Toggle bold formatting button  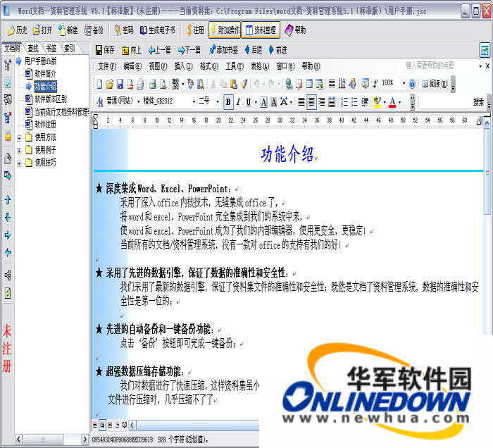click(x=228, y=102)
